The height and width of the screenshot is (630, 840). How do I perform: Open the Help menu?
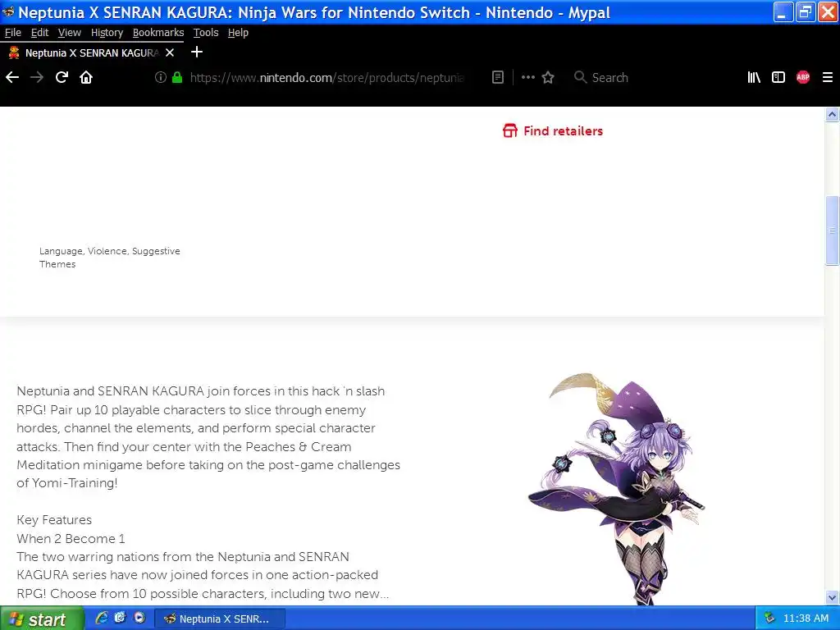coord(238,33)
